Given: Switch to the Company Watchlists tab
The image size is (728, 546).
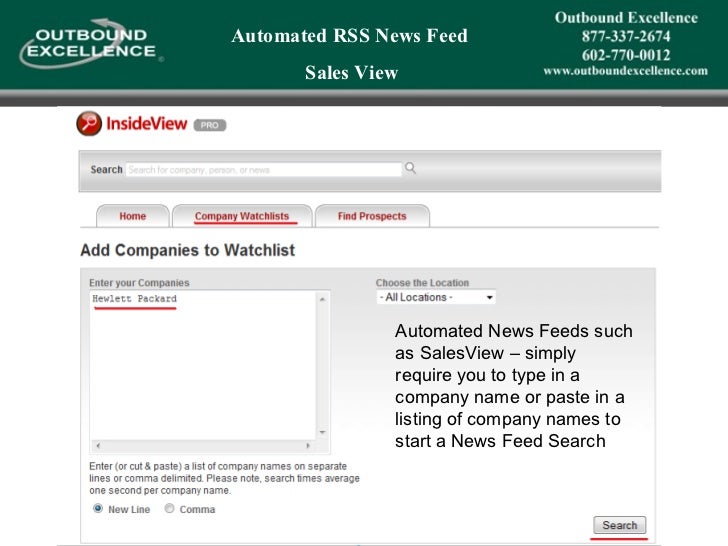Looking at the screenshot, I should click(x=242, y=216).
